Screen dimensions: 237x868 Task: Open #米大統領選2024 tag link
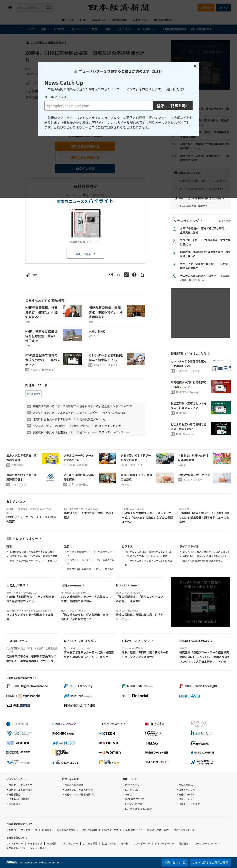[201, 29]
